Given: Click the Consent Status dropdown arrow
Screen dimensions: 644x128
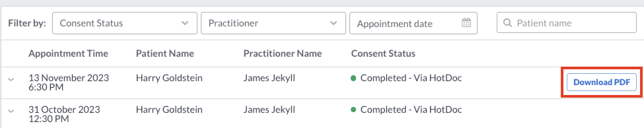Looking at the screenshot, I should 185,23.
